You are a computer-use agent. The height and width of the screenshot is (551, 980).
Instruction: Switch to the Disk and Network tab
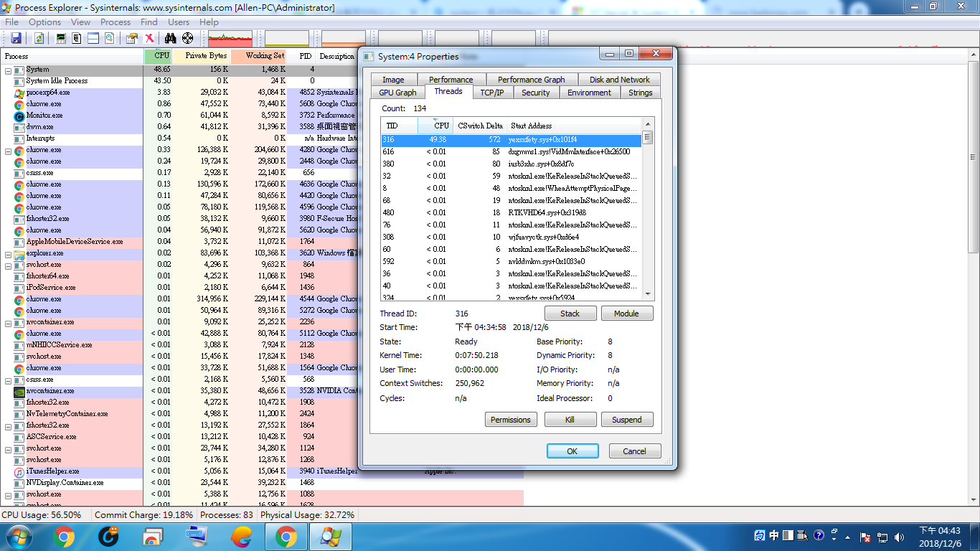pos(620,80)
